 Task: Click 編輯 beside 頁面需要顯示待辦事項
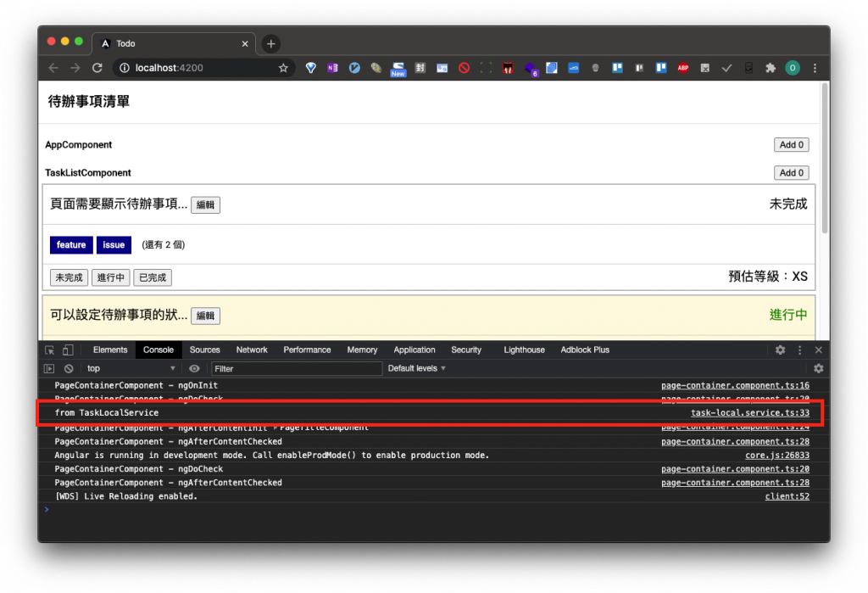[205, 205]
